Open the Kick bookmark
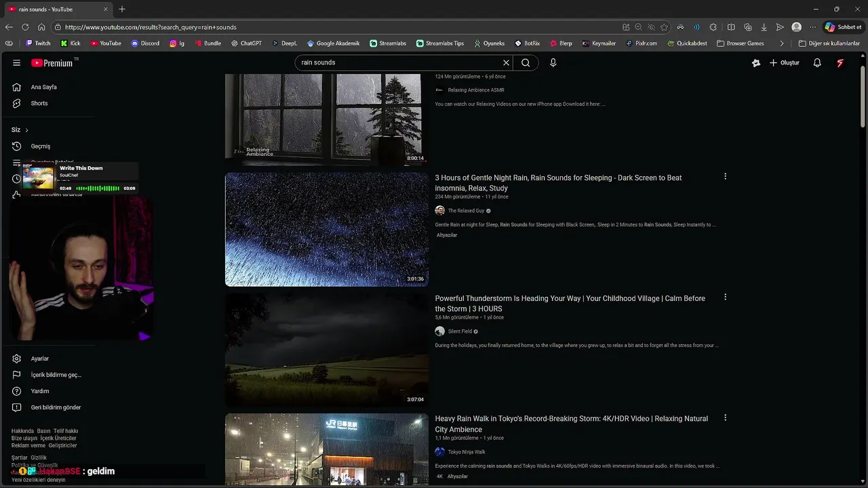The image size is (868, 488). [71, 43]
